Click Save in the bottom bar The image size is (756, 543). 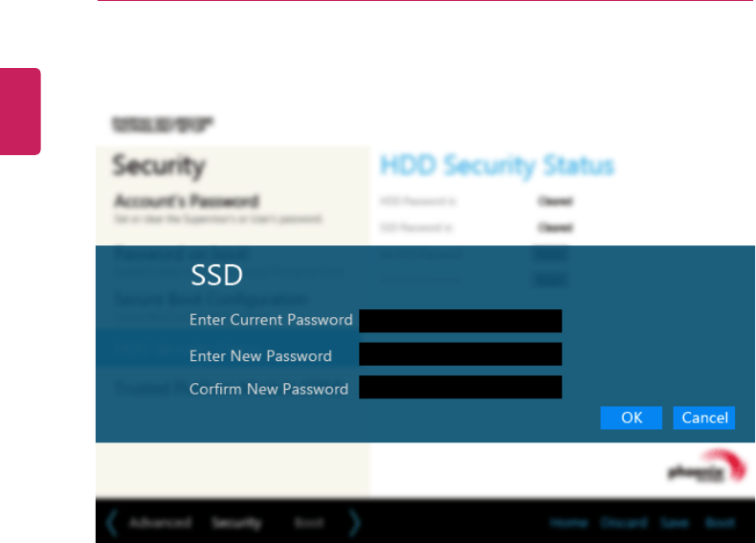(674, 523)
